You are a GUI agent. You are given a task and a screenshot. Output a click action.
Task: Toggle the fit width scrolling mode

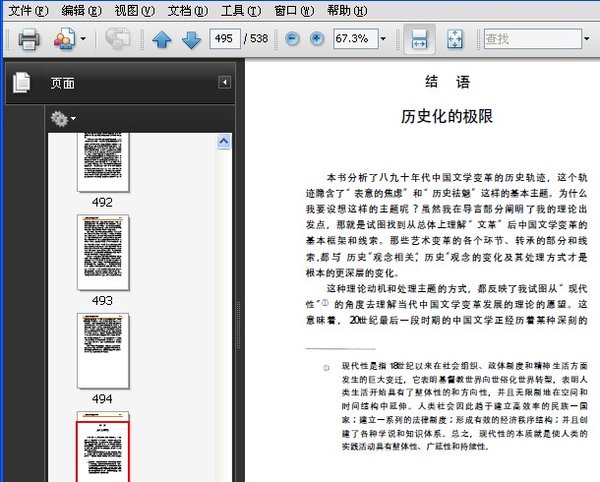420,40
